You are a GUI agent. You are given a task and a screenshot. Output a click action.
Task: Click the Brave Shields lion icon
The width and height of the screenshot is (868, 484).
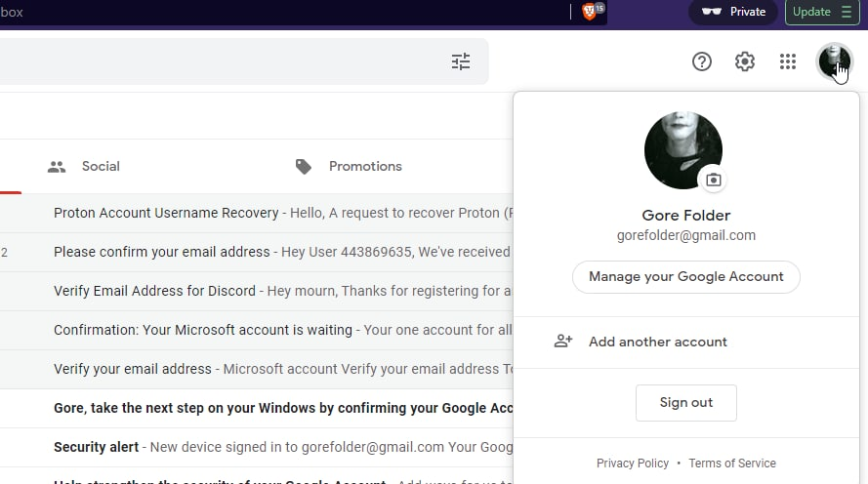tap(590, 12)
